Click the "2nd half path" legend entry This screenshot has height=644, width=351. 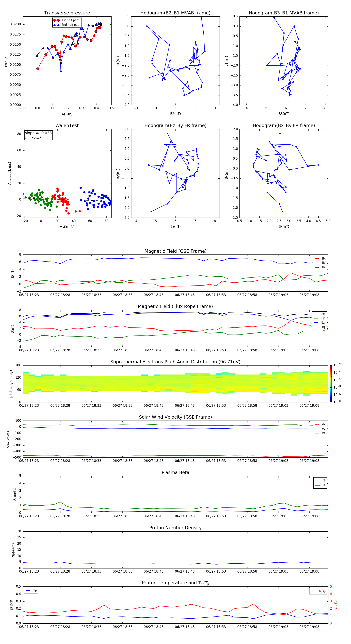67,25
